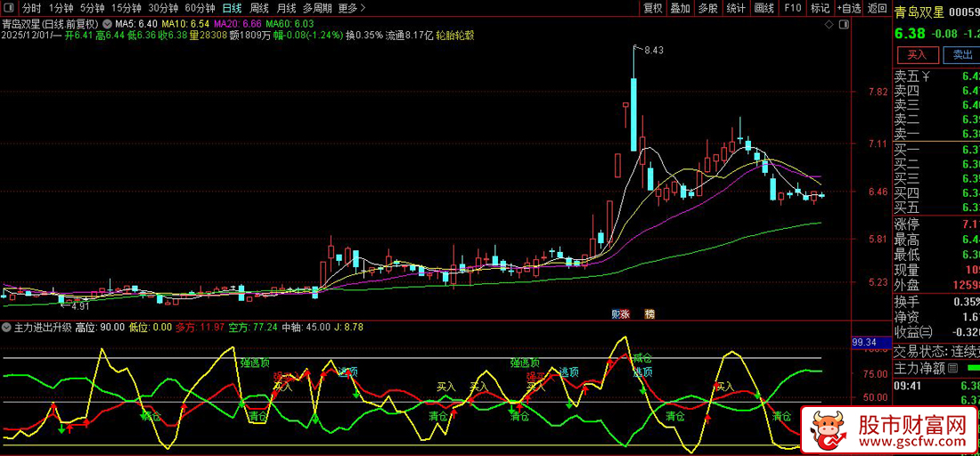This screenshot has height=456, width=980.
Task: Click the 榜 marker icon under chart
Action: click(x=649, y=313)
